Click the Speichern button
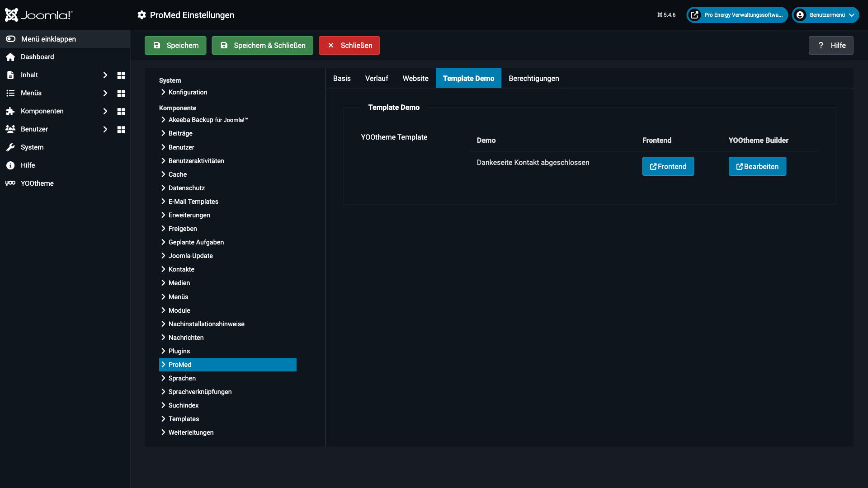This screenshot has width=868, height=488. point(175,45)
